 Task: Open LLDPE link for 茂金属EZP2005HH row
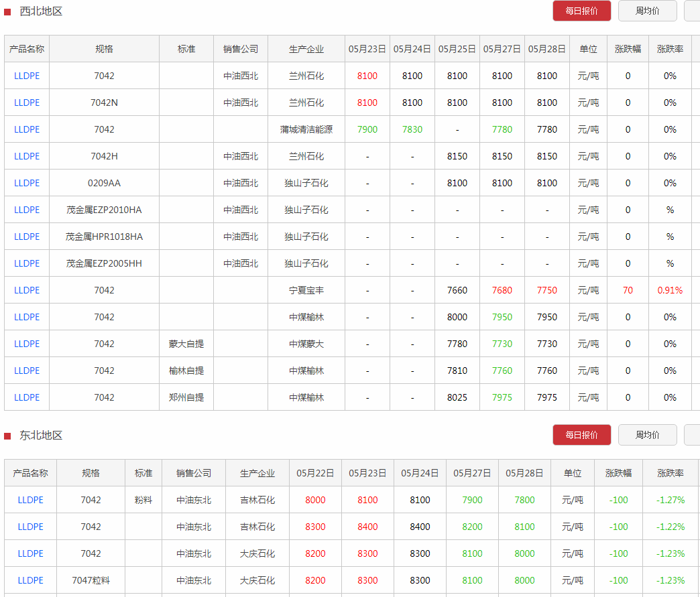click(27, 263)
